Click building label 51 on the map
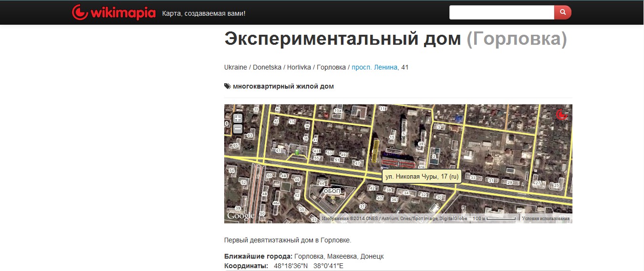Image resolution: width=644 pixels, height=271 pixels. pos(337,160)
